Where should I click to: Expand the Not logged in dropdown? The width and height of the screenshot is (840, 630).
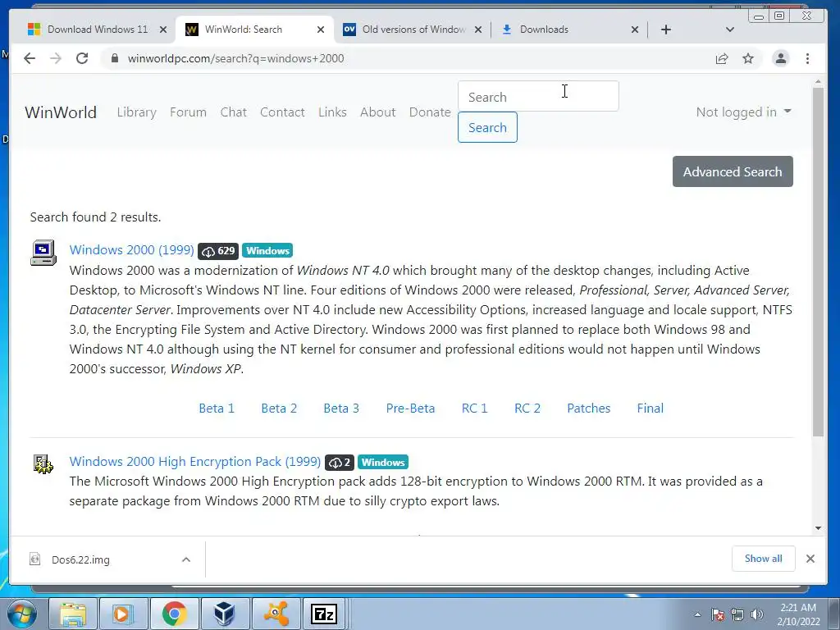[x=743, y=112]
